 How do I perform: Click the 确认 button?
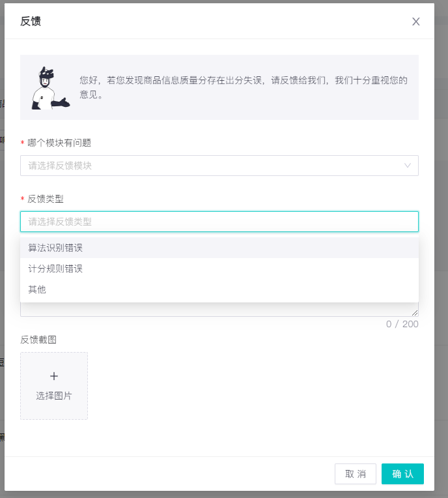(402, 474)
